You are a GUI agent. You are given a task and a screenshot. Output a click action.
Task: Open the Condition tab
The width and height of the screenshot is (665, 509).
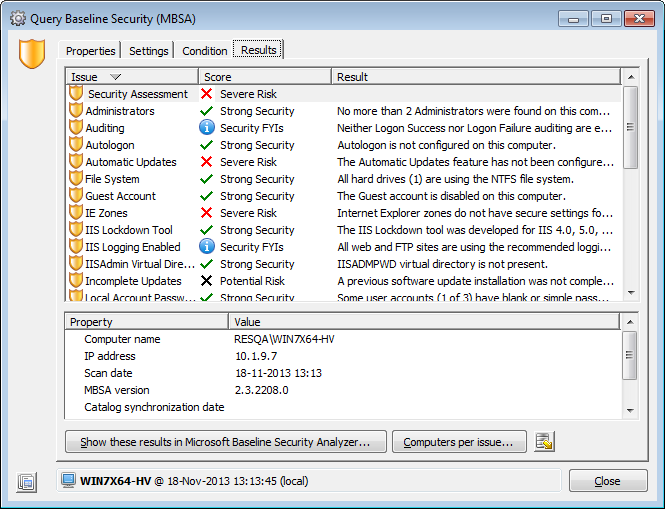(x=204, y=51)
